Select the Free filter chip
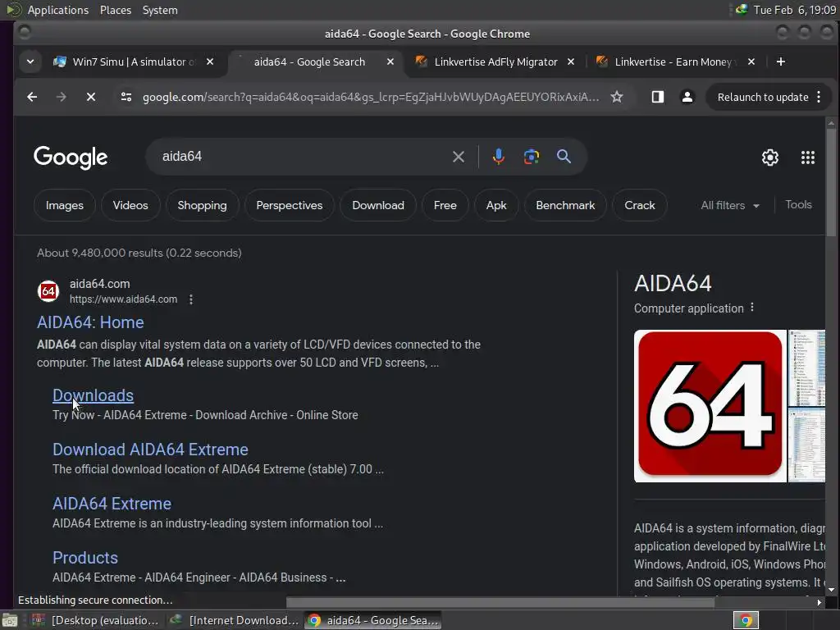 [445, 205]
